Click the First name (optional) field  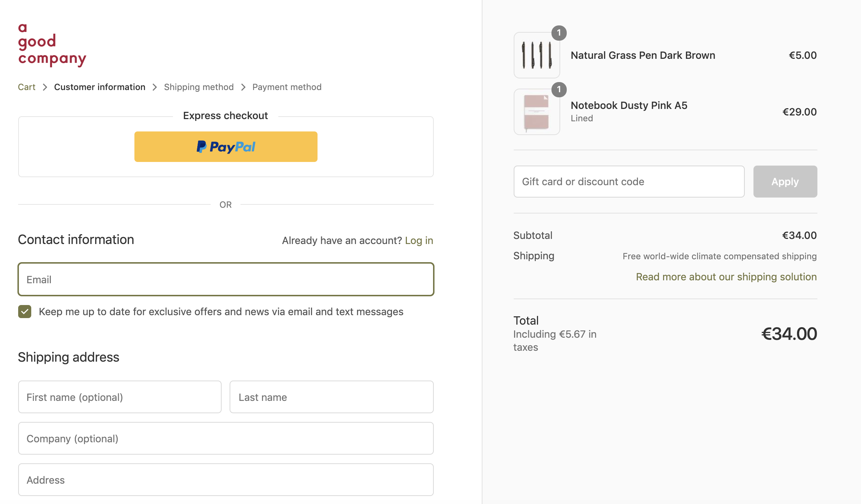[120, 397]
